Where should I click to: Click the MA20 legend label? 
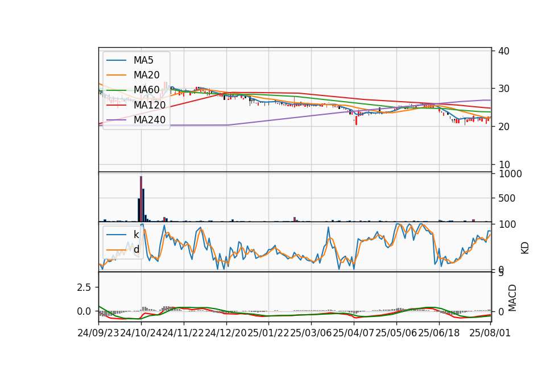click(x=146, y=75)
